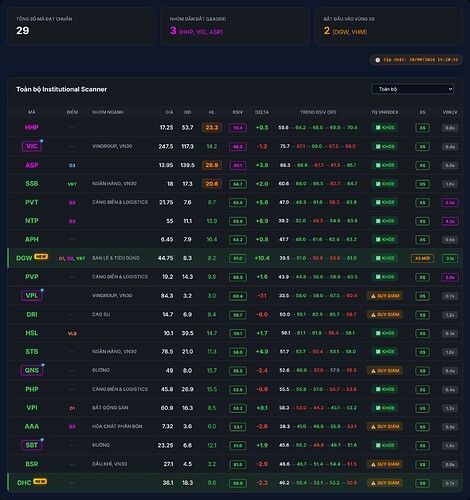Sort by the DELTA column header

262,112
